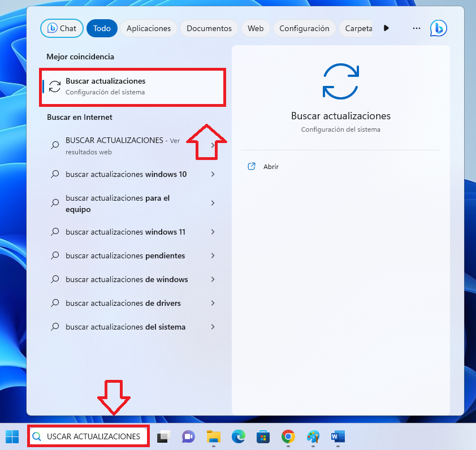Launch Microsoft Edge from the taskbar
The width and height of the screenshot is (476, 450).
point(238,436)
